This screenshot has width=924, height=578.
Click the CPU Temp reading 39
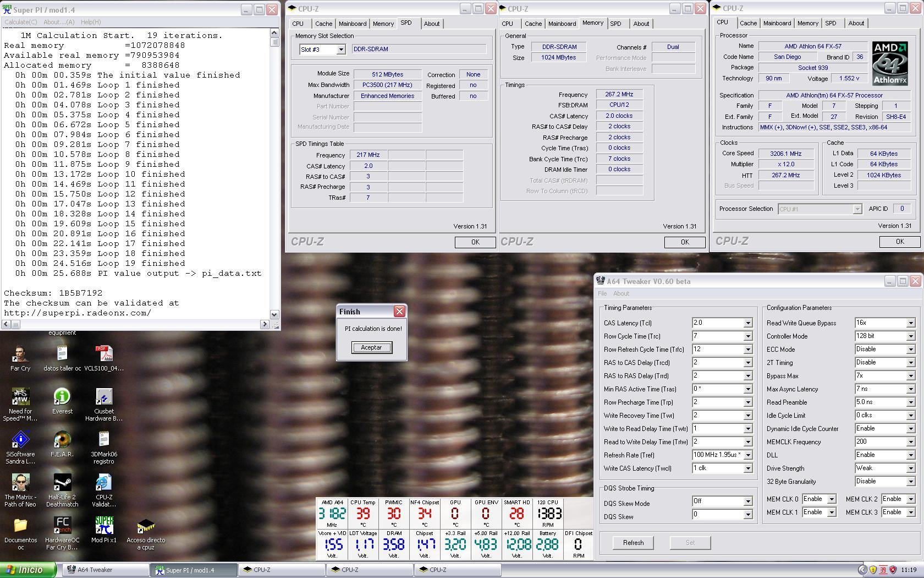tap(363, 514)
